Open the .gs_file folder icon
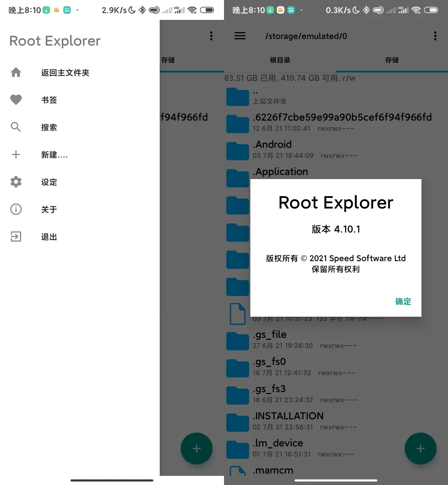Viewport: 448px width, 485px height. pos(237,341)
